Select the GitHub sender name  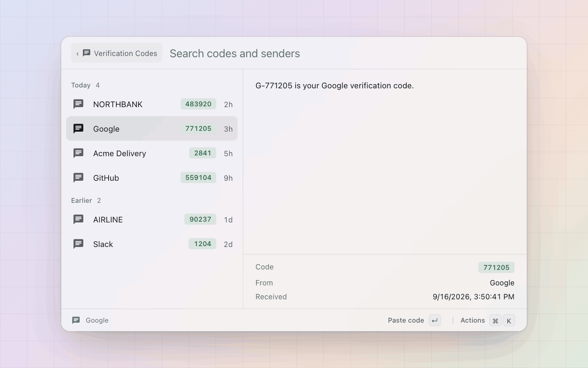pos(106,178)
